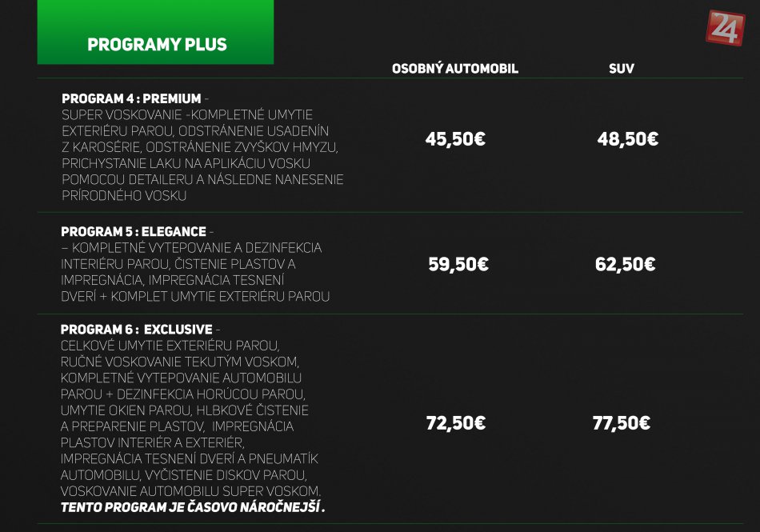The image size is (760, 532).
Task: Click the PROGRAM 5 : ELEGANCE title
Action: tap(134, 231)
